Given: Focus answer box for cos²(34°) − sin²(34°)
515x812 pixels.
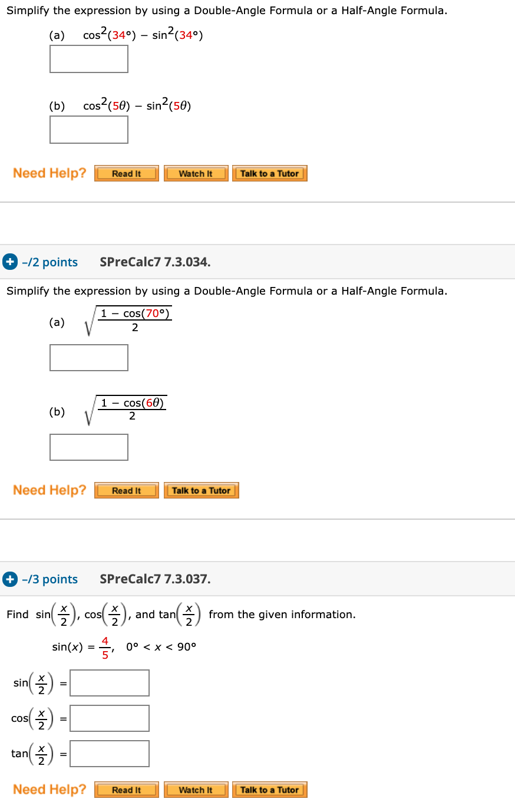Looking at the screenshot, I should 89,59.
